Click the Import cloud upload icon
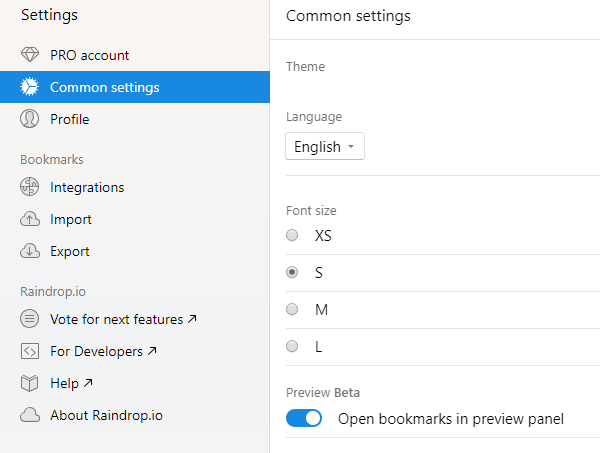 [x=30, y=219]
